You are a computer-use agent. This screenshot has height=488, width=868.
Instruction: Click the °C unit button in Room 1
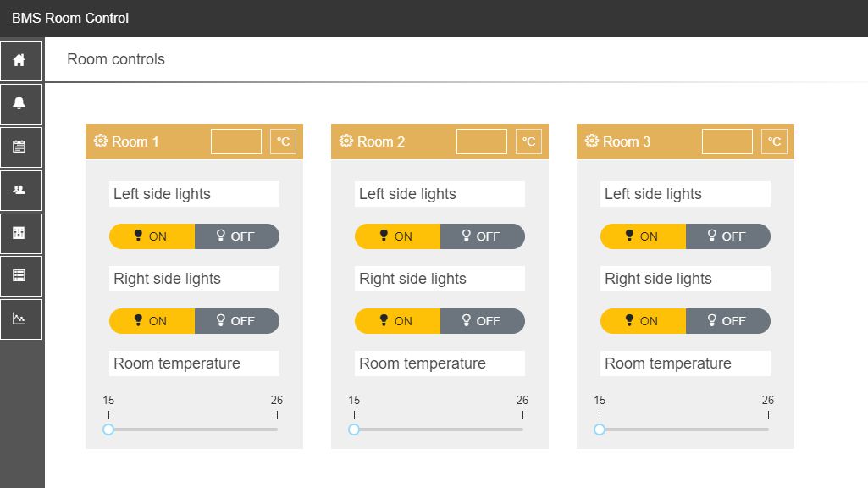(283, 141)
